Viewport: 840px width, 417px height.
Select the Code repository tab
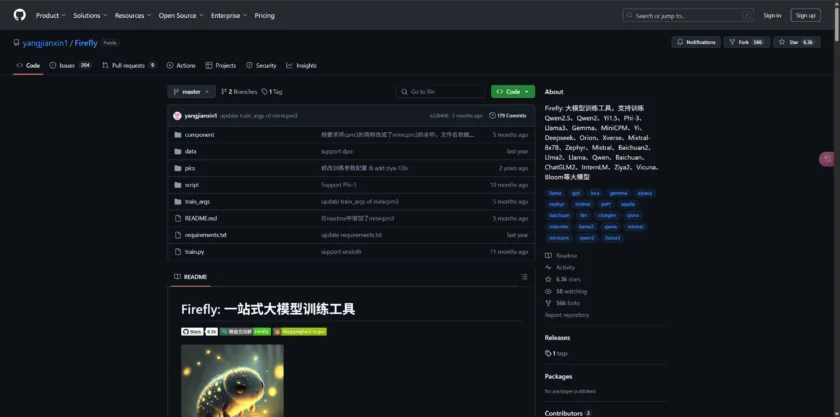tap(28, 65)
